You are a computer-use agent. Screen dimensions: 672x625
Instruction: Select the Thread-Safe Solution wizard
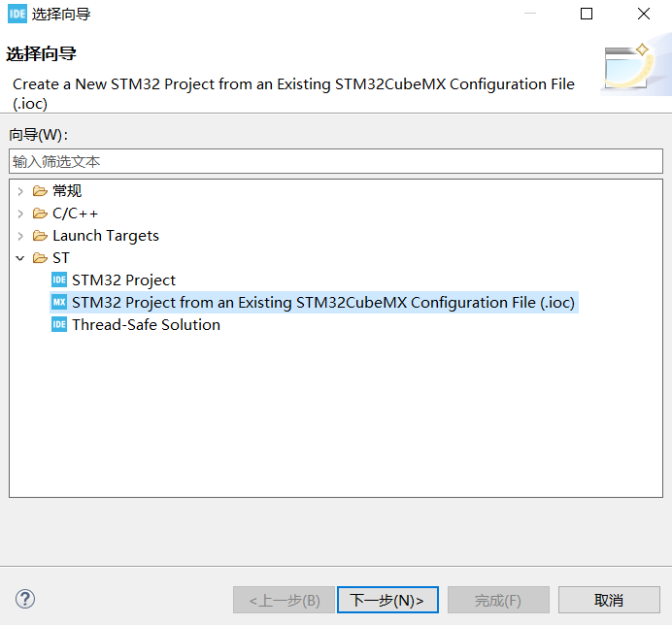(x=146, y=325)
